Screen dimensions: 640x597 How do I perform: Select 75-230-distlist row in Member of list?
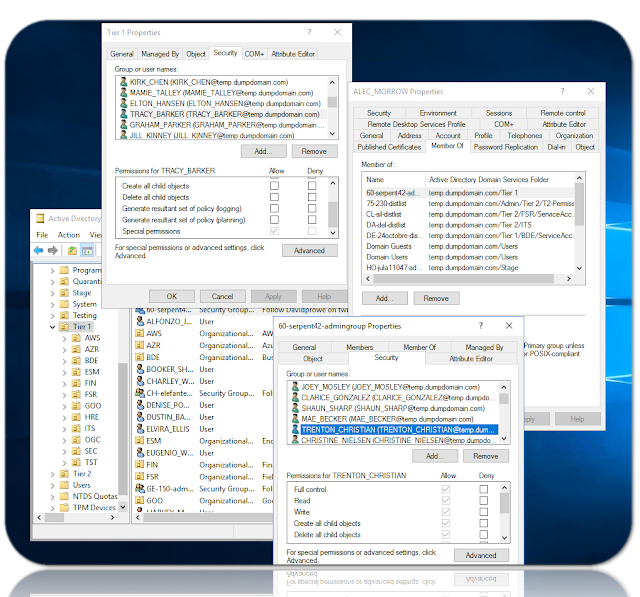(469, 203)
